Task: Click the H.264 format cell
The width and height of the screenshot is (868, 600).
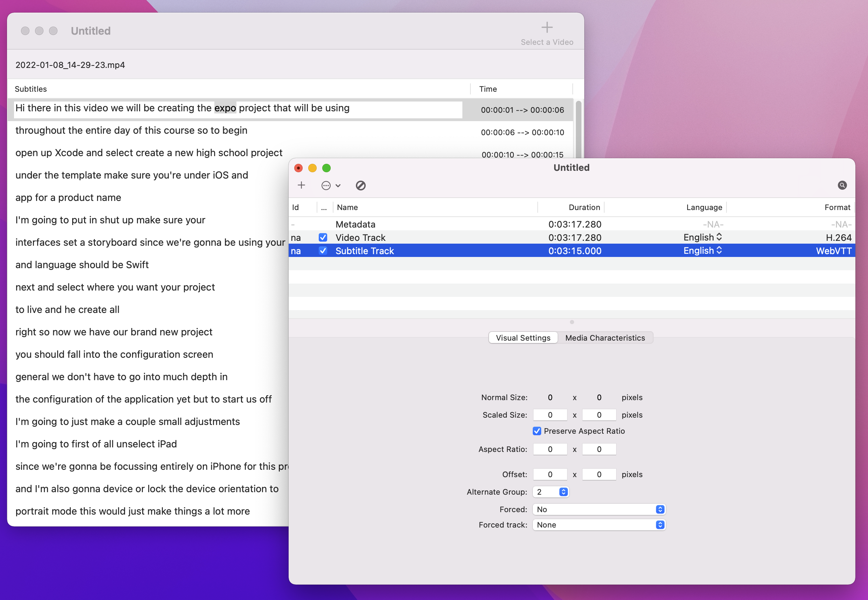Action: (838, 237)
